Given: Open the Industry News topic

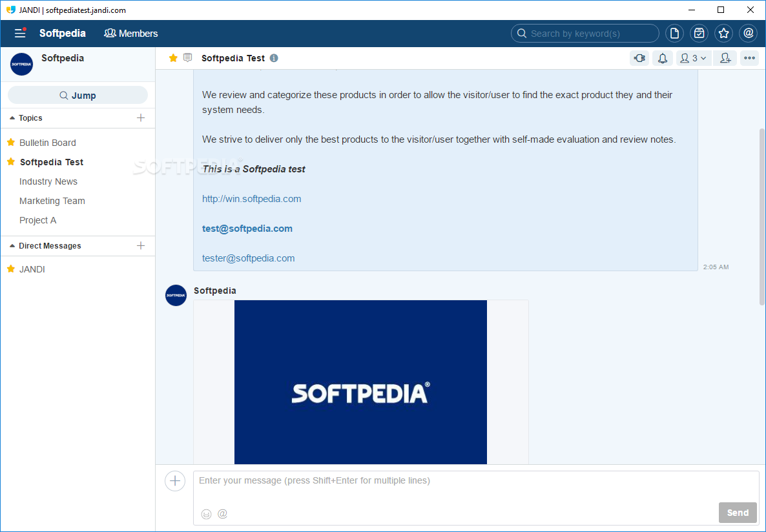Looking at the screenshot, I should click(x=48, y=181).
